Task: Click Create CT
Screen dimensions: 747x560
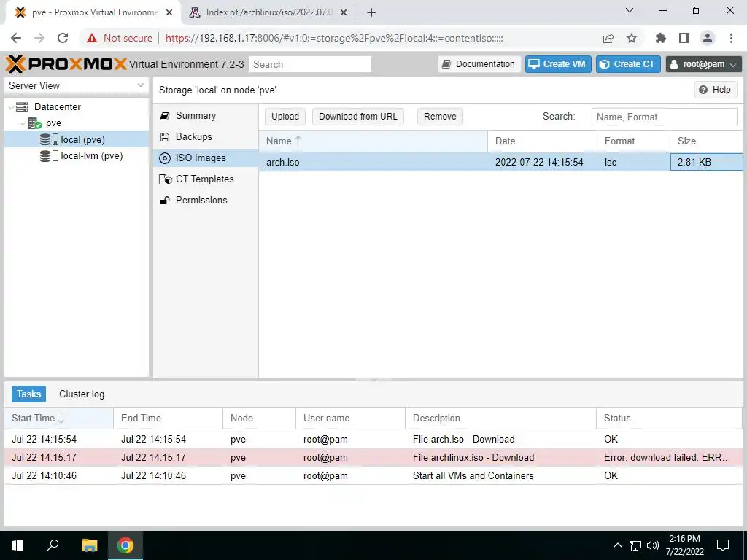Action: coord(628,64)
